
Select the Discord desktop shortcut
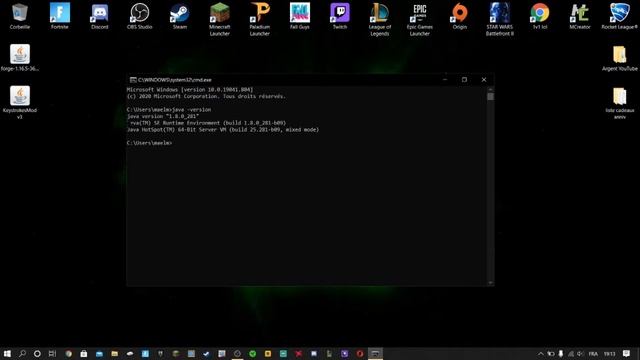[100, 16]
